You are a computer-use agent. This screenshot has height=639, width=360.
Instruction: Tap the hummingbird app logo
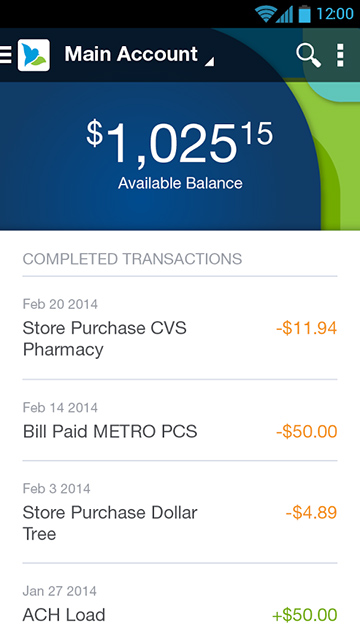[x=33, y=55]
